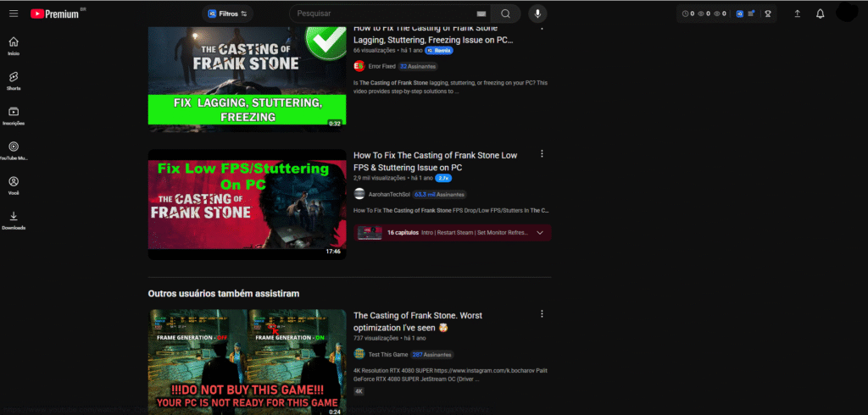Screen dimensions: 868x415
Task: Open Downloads in the sidebar
Action: pyautogui.click(x=14, y=220)
